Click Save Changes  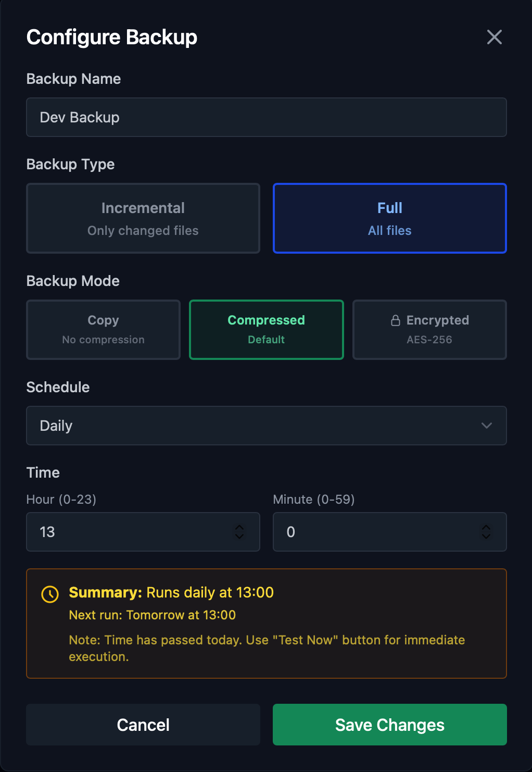click(389, 725)
